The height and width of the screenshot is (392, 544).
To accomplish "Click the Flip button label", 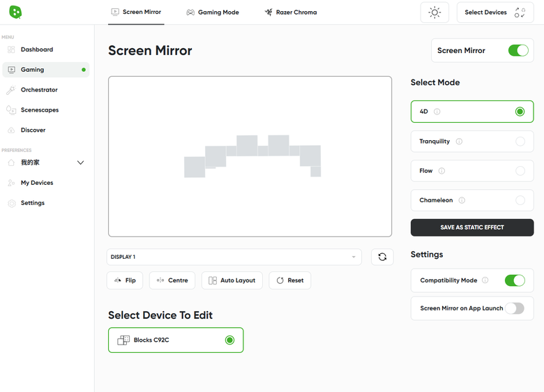I will tap(130, 280).
